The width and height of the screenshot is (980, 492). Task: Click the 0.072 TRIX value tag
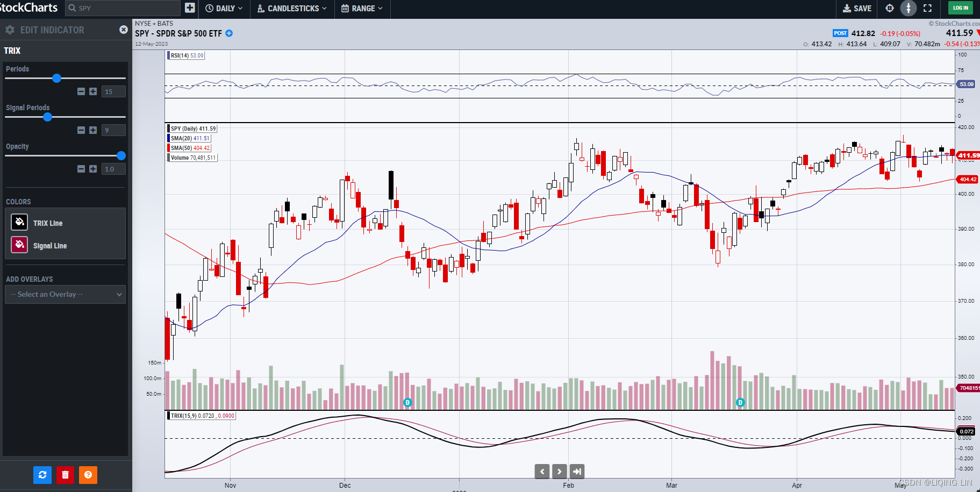pyautogui.click(x=966, y=431)
